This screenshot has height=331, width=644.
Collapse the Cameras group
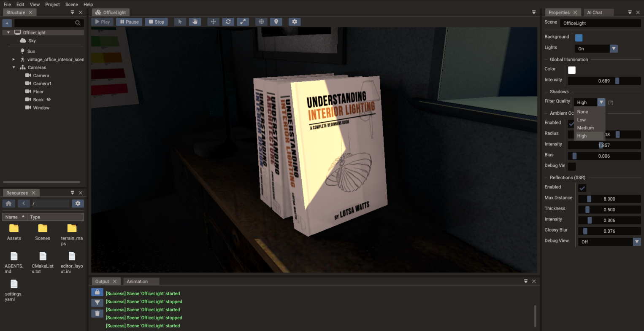point(14,67)
